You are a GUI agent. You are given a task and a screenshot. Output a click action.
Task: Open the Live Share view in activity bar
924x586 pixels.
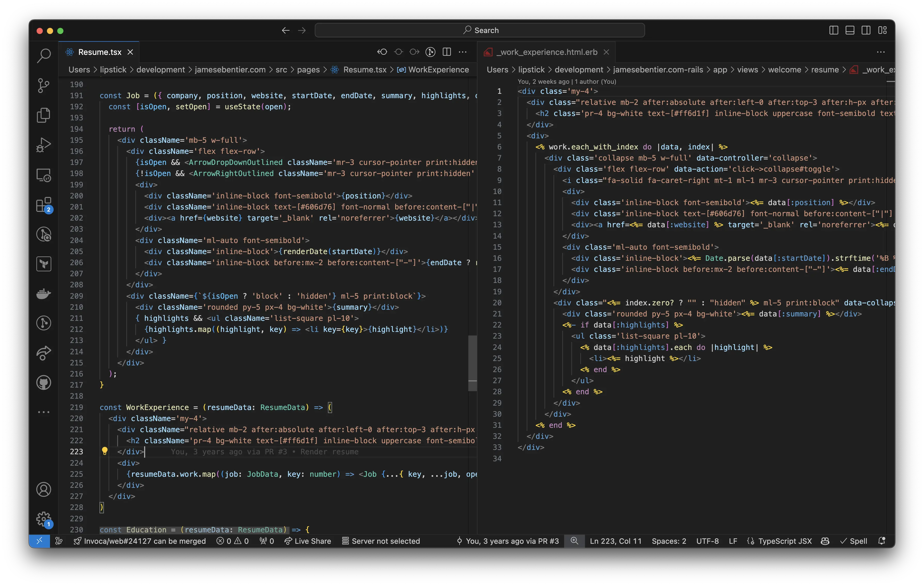coord(44,353)
